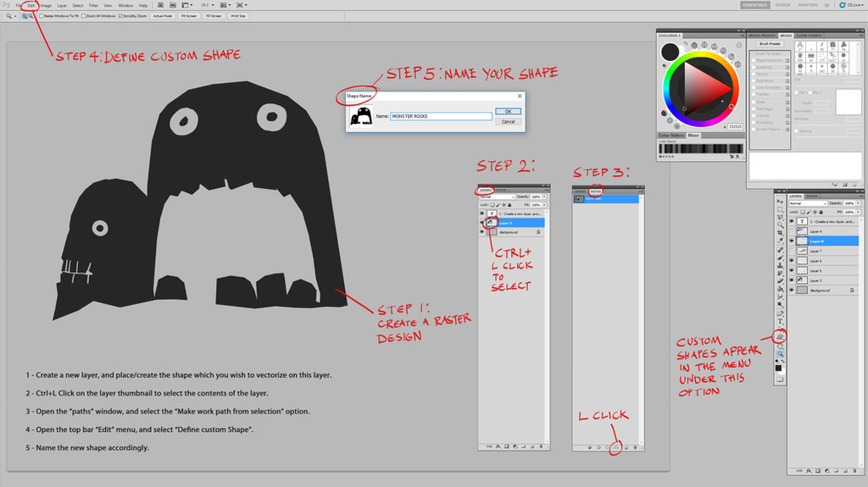868x487 pixels.
Task: Open the Arrange Documents dropdown in the top bar
Action: 225,5
